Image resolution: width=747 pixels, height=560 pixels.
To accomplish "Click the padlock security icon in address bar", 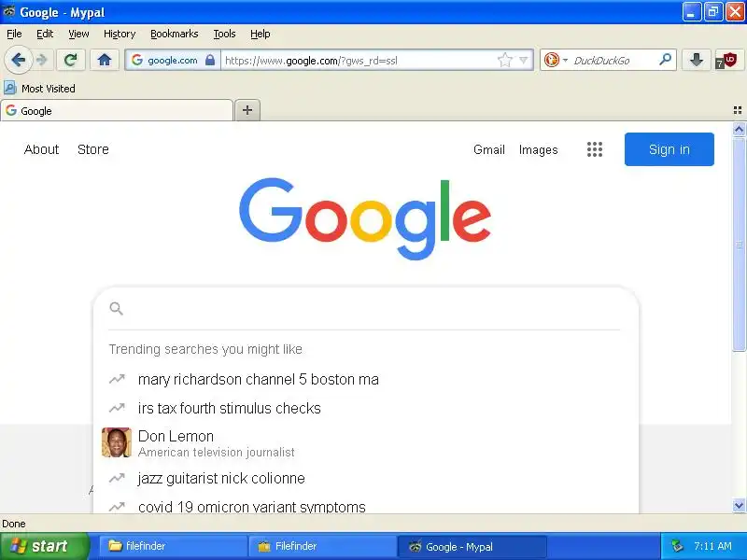I will pyautogui.click(x=210, y=60).
